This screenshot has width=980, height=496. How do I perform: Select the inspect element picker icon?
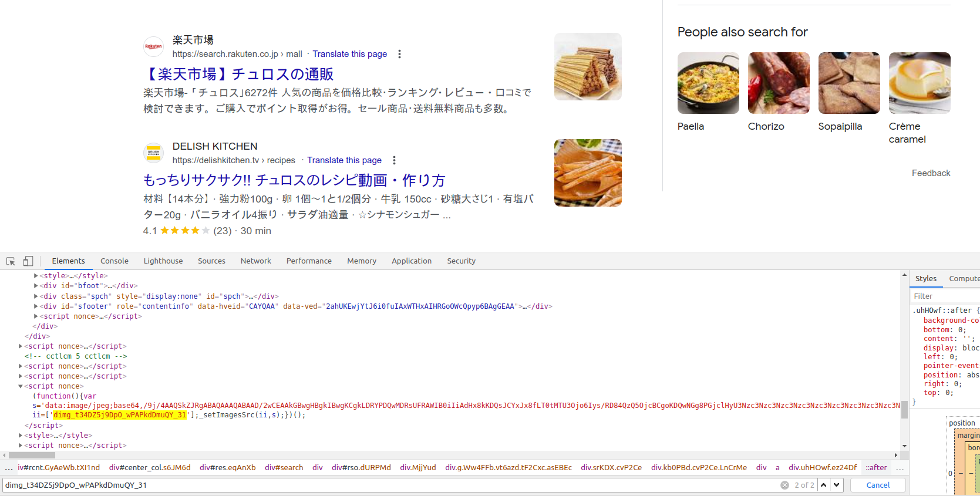point(11,261)
